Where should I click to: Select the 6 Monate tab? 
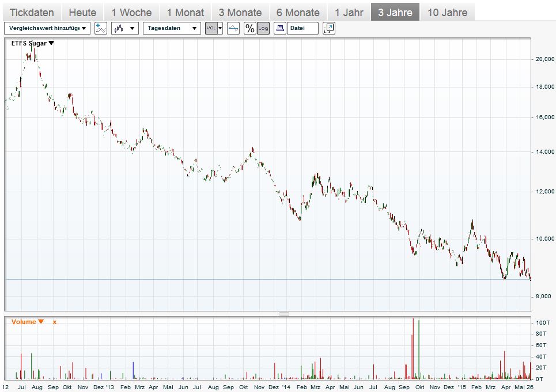click(298, 13)
